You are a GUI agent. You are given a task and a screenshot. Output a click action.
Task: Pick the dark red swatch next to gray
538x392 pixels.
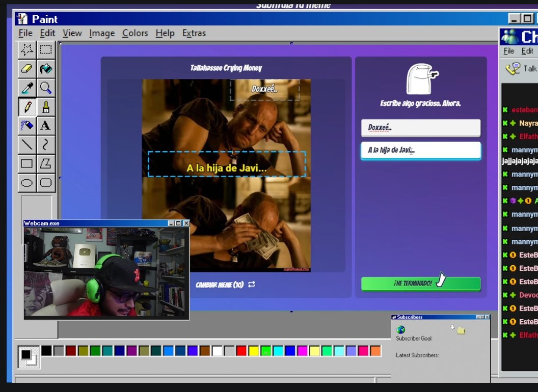click(x=71, y=351)
